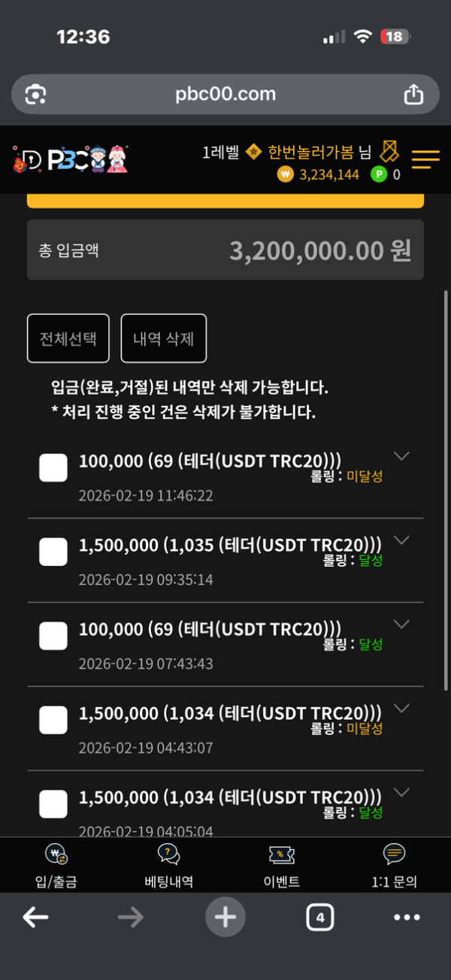The width and height of the screenshot is (451, 980).
Task: Check the 11:46:22 deposit of 100,000
Action: [x=53, y=470]
